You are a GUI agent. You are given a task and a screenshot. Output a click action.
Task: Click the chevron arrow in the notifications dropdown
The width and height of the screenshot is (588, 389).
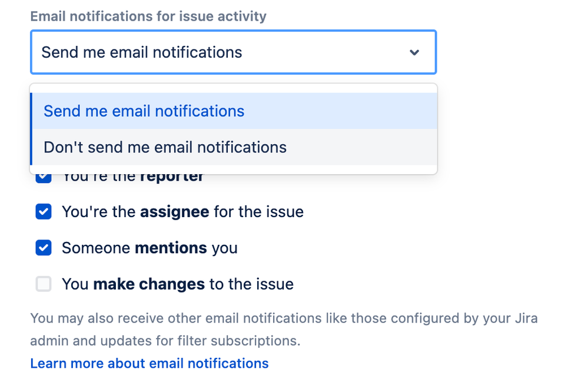tap(414, 52)
